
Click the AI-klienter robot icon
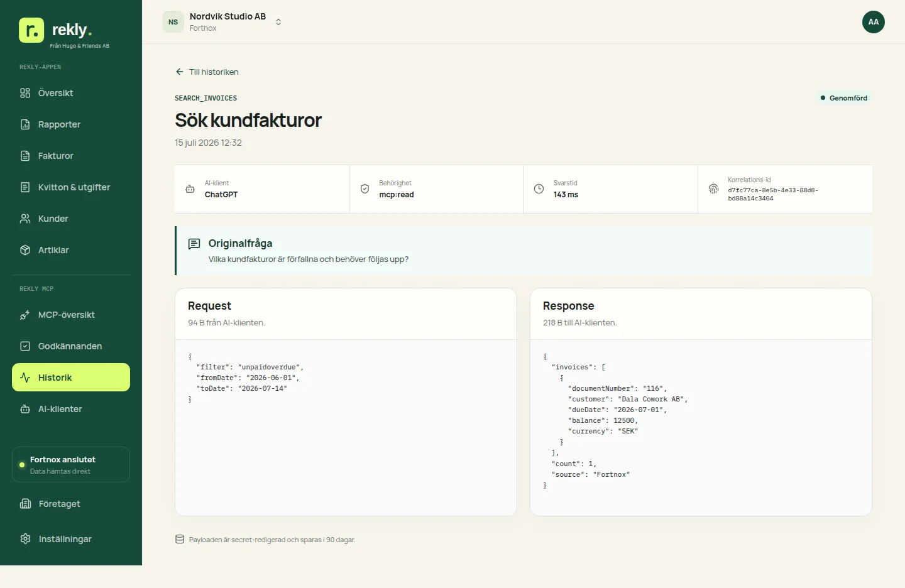[25, 409]
